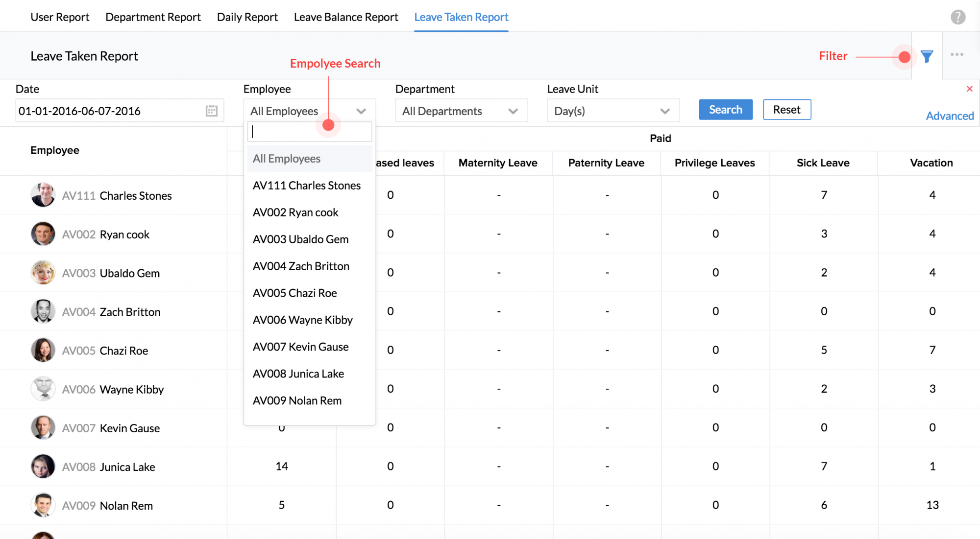Click Ubaldo Gem's avatar image

pyautogui.click(x=43, y=273)
